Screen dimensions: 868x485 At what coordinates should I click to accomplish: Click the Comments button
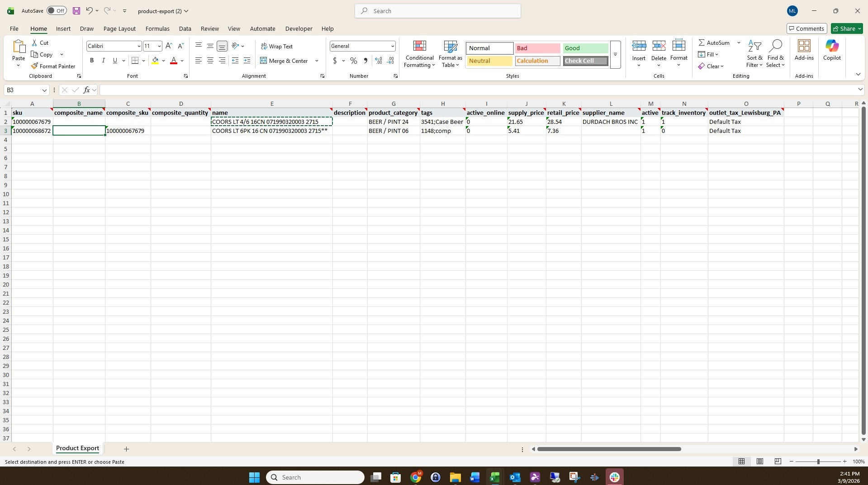pyautogui.click(x=807, y=28)
